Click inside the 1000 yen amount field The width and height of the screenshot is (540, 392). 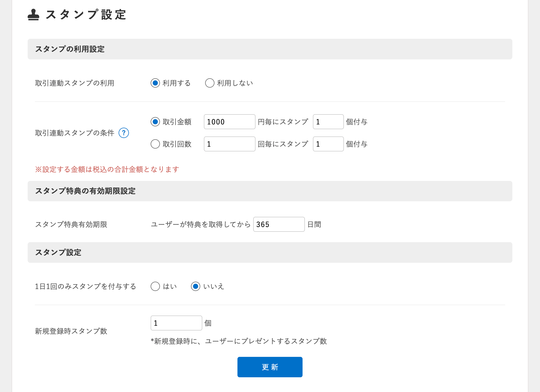[x=229, y=121]
